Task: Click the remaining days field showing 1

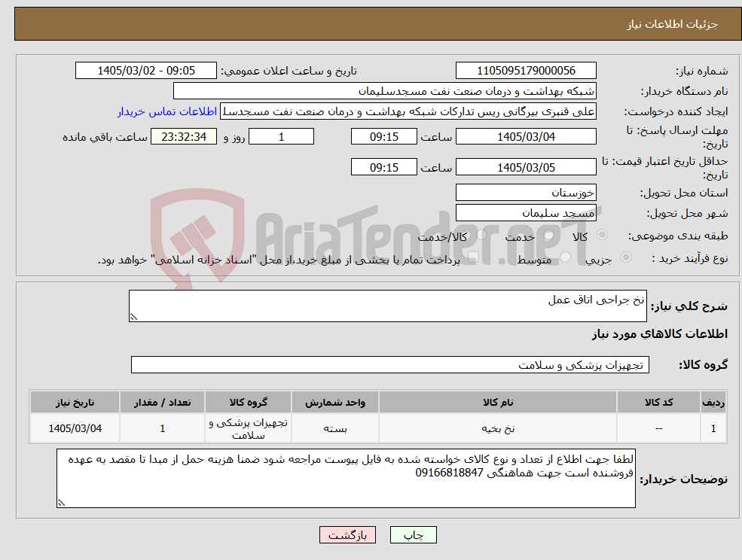Action: point(281,137)
